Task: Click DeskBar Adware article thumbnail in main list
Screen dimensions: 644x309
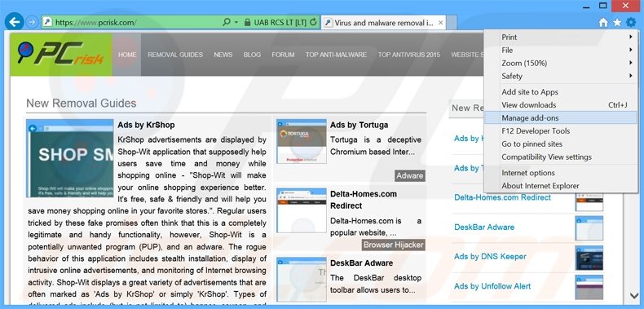Action: 302,280
